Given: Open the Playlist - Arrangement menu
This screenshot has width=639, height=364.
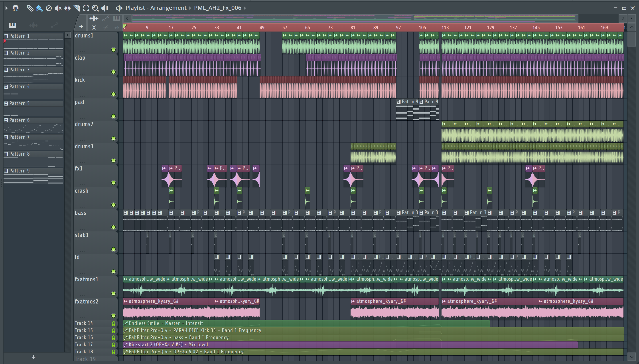Looking at the screenshot, I should 156,8.
